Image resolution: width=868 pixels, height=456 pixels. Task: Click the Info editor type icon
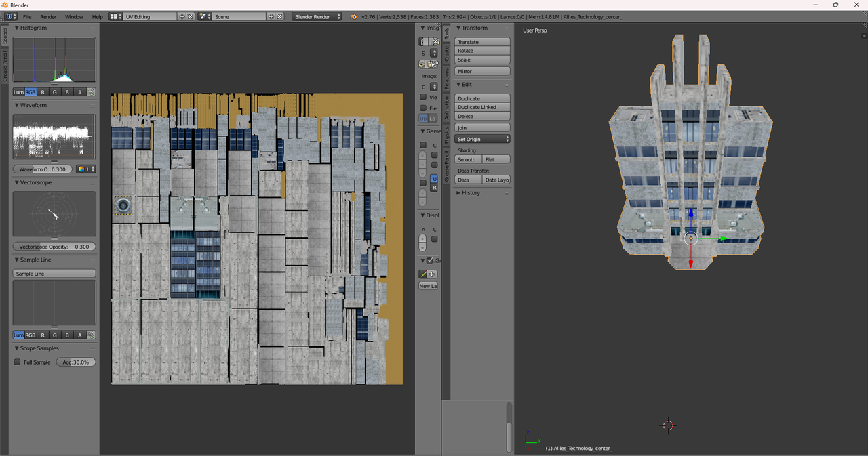[x=11, y=16]
